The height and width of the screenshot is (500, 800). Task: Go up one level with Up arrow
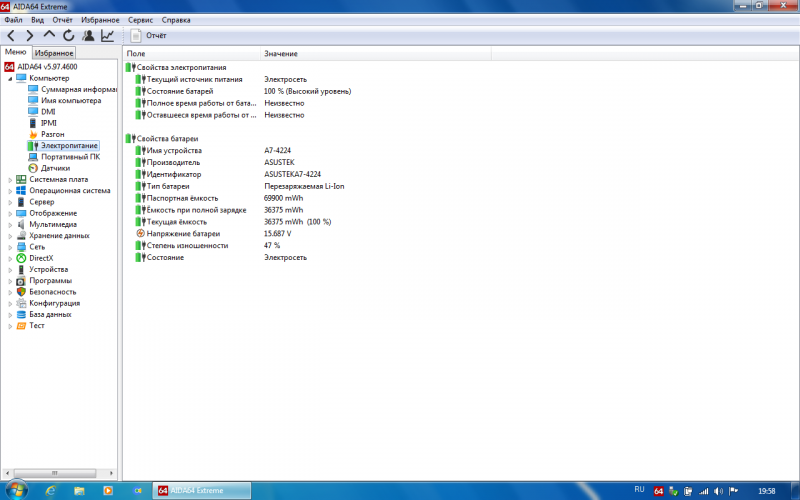49,35
